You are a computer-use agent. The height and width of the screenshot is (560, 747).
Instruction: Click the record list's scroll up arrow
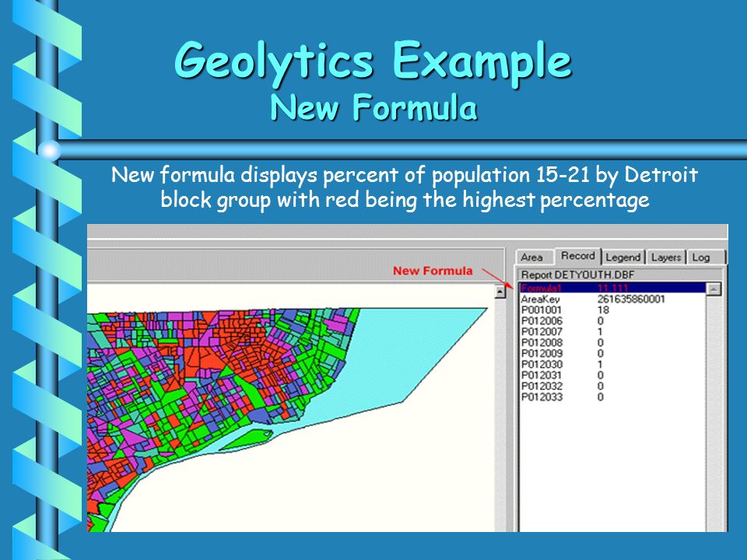(714, 289)
